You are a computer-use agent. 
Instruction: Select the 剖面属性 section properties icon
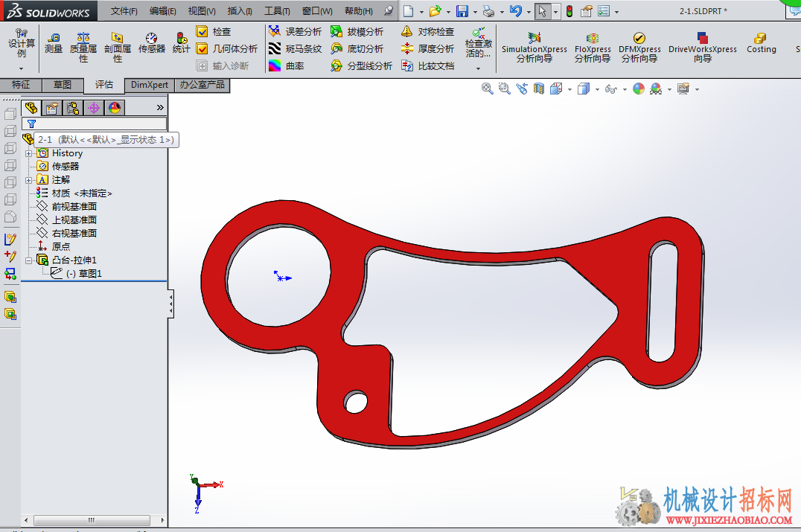118,47
